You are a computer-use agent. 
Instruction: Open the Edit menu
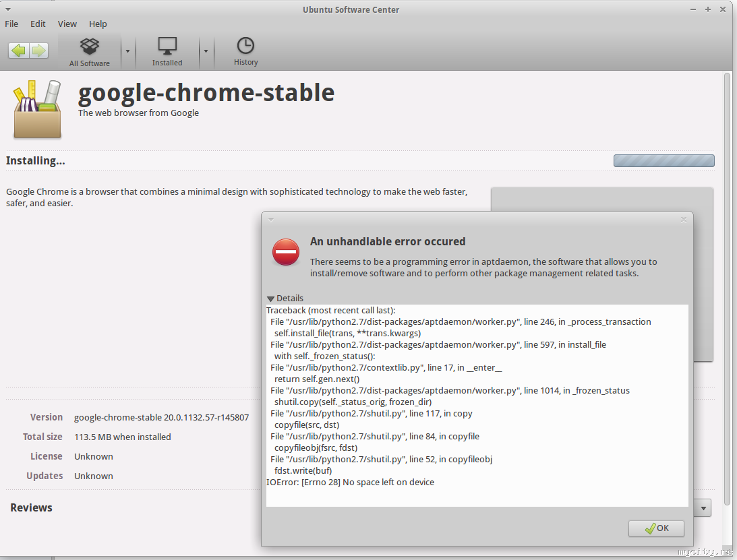38,24
